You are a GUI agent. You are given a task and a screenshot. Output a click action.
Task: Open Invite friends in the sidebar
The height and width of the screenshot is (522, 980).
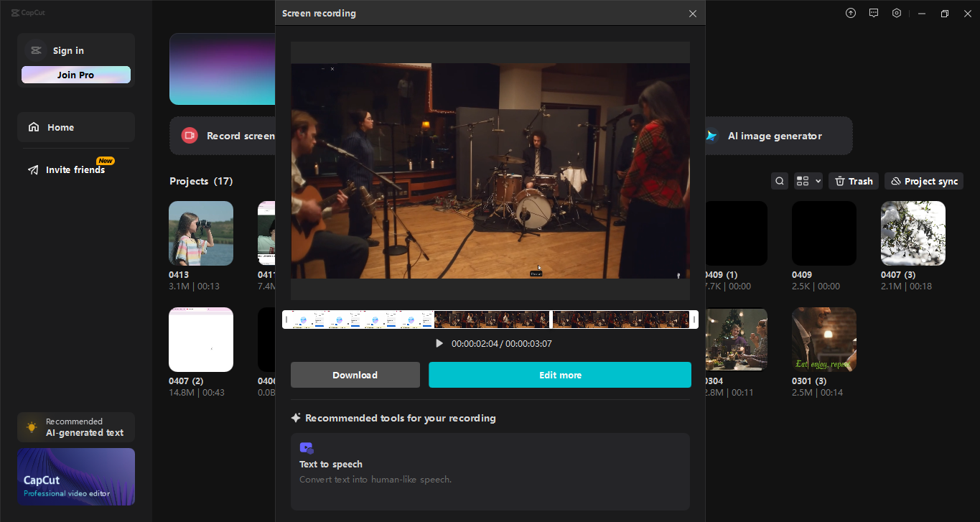[76, 169]
